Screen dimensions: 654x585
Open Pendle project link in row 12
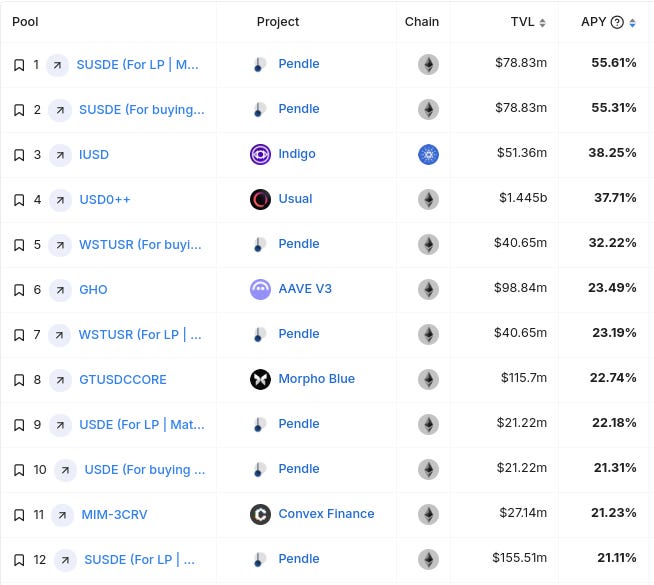[x=299, y=559]
